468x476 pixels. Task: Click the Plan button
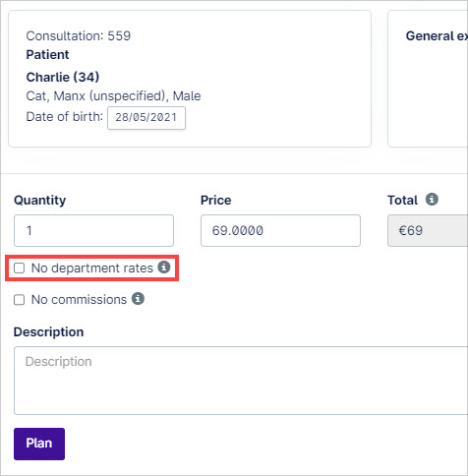point(39,444)
